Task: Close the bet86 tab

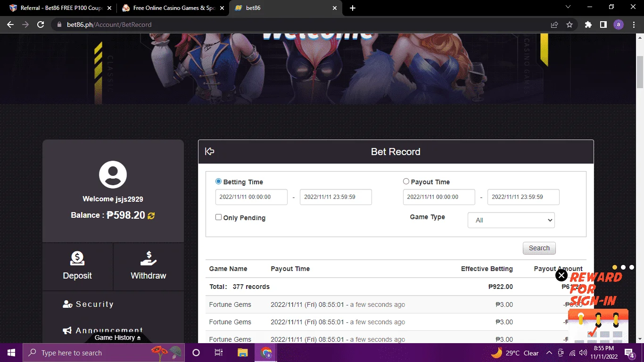Action: coord(335,8)
